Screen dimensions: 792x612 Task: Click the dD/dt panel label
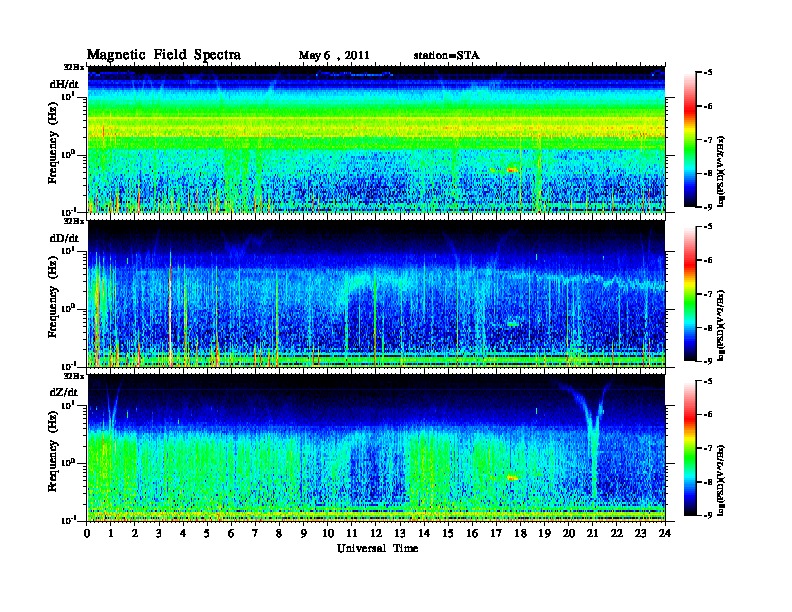64,238
